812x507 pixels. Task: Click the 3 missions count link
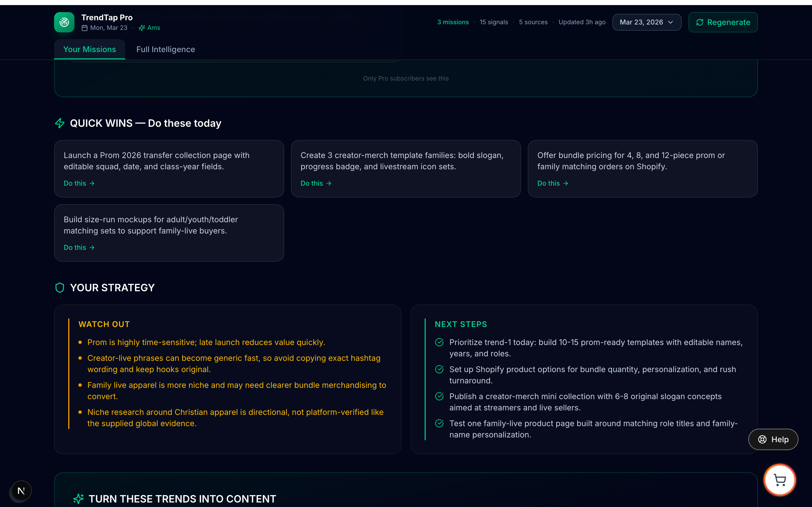pyautogui.click(x=453, y=22)
